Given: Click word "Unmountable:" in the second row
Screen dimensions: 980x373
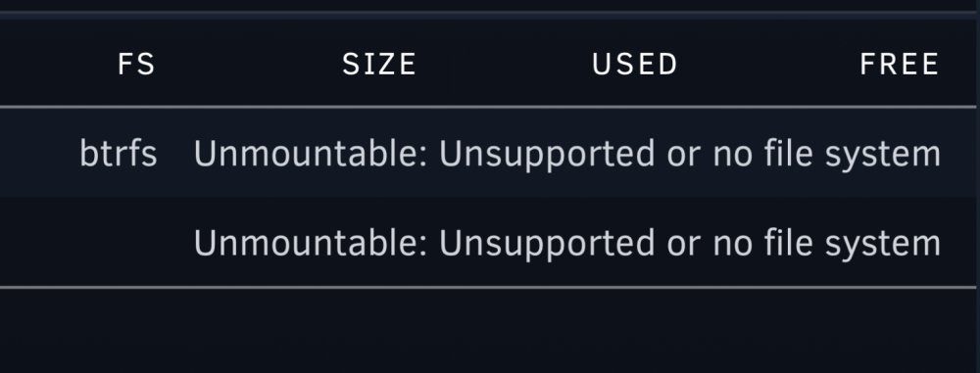Looking at the screenshot, I should click(x=312, y=243).
